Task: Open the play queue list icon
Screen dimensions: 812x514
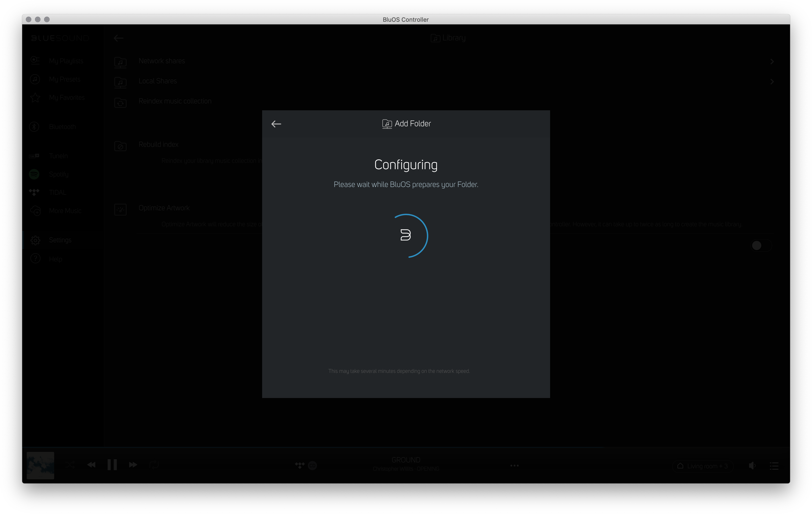Action: coord(774,466)
